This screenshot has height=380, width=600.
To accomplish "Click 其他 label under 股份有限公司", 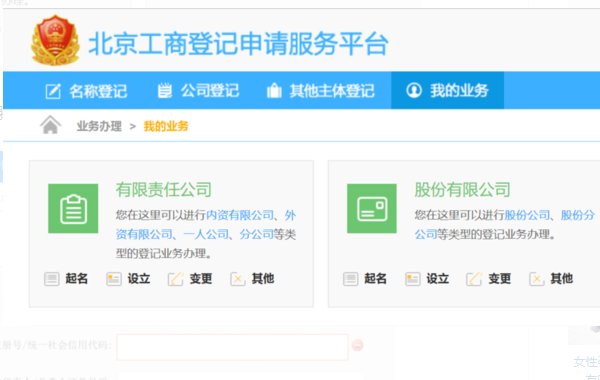I will tap(562, 279).
